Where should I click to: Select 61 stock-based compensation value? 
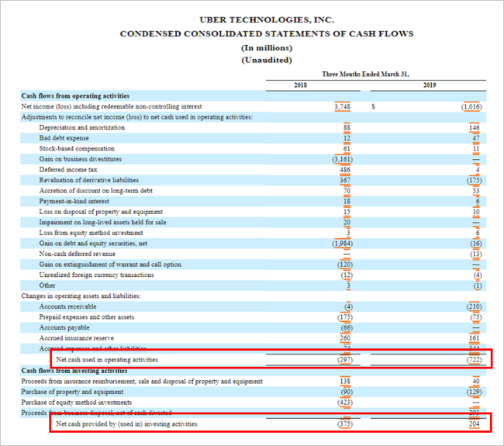tap(347, 149)
